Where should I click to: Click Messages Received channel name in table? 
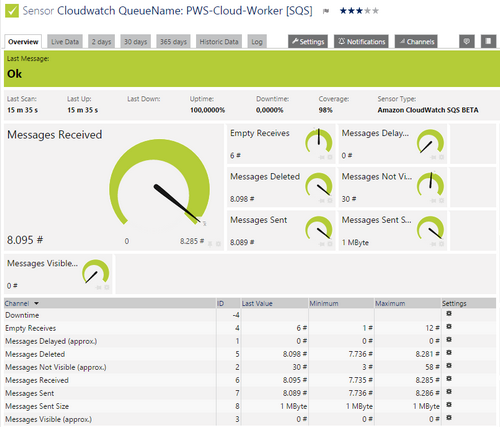[37, 380]
